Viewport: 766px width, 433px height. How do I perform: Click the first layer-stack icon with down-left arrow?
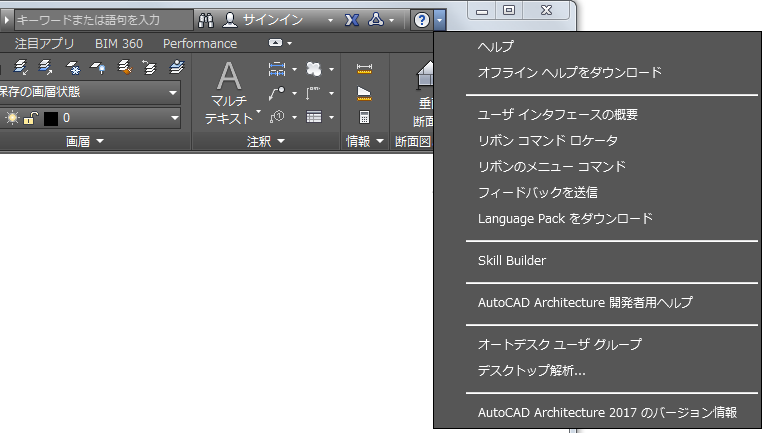coord(20,67)
